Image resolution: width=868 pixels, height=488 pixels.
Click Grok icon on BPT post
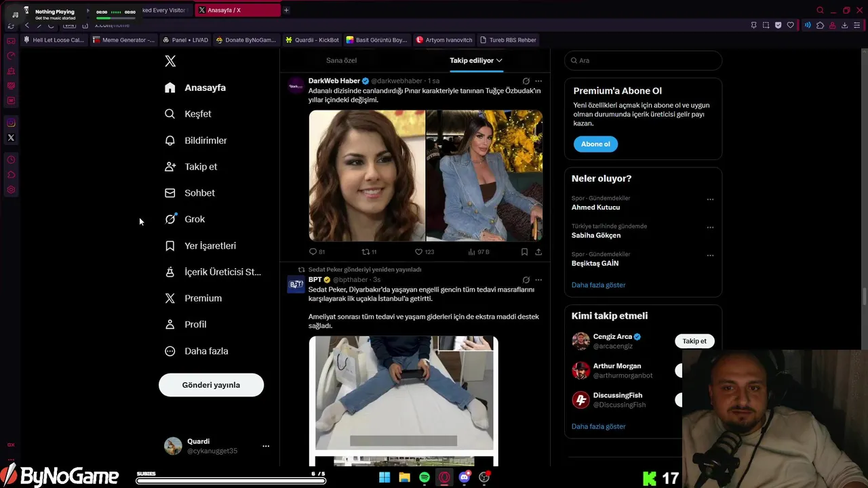[x=526, y=279]
